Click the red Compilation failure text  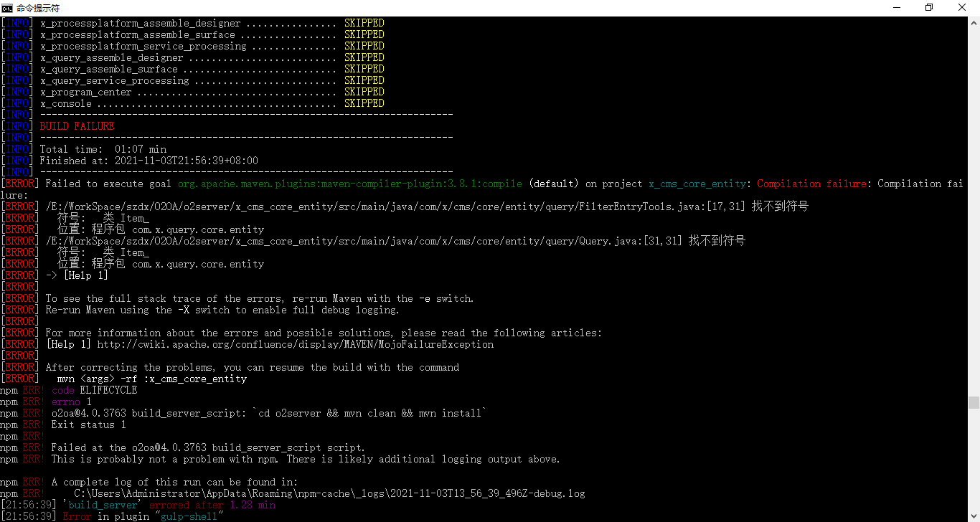point(812,184)
